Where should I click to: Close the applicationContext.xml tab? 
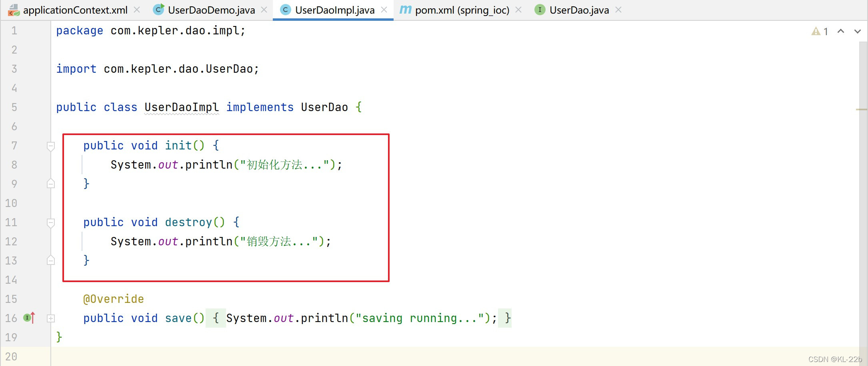coord(137,10)
